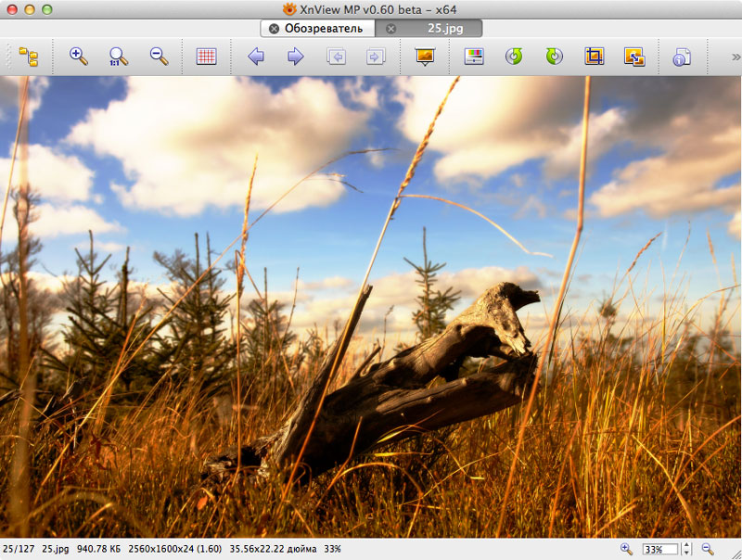Increase zoom with stepper up arrow
This screenshot has height=560, width=742.
tap(686, 546)
